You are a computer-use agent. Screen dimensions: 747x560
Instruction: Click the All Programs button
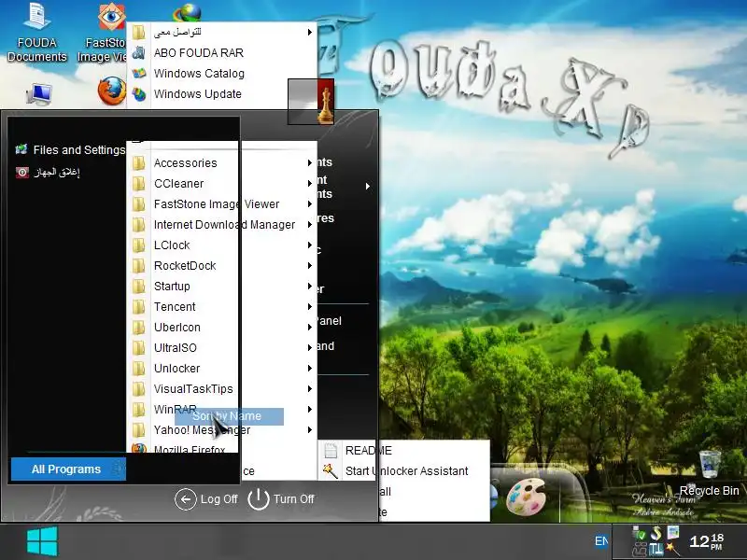68,469
